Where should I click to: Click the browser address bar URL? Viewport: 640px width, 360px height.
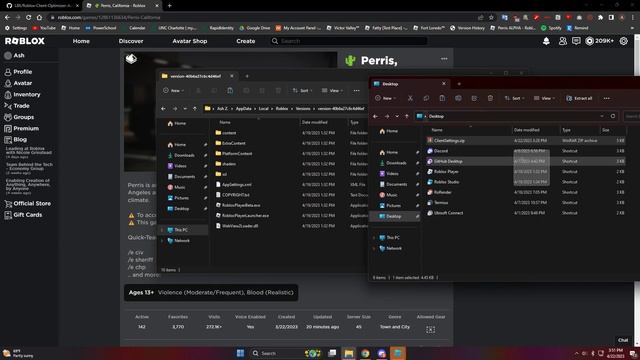tap(109, 17)
